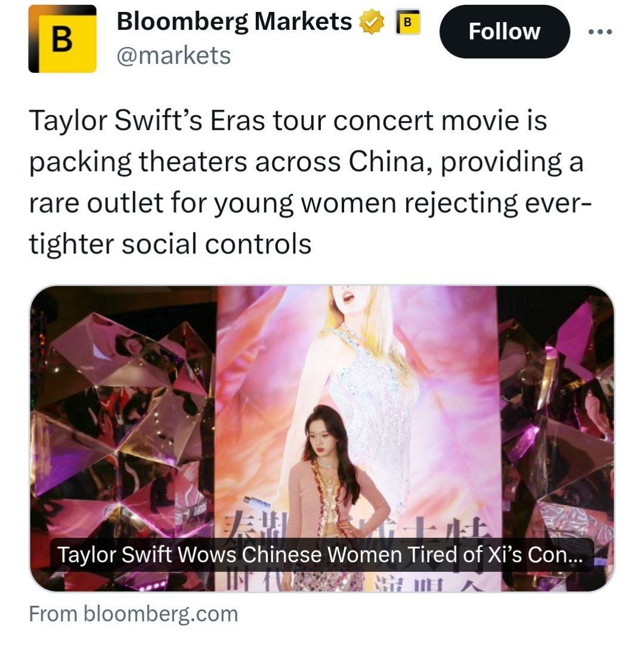Open the @markets handle link

tap(174, 55)
